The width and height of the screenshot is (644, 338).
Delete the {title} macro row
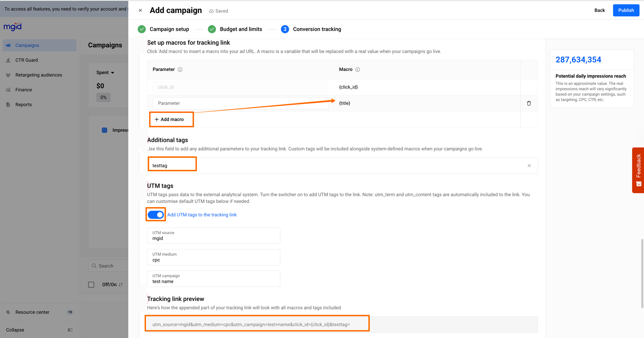tap(529, 103)
